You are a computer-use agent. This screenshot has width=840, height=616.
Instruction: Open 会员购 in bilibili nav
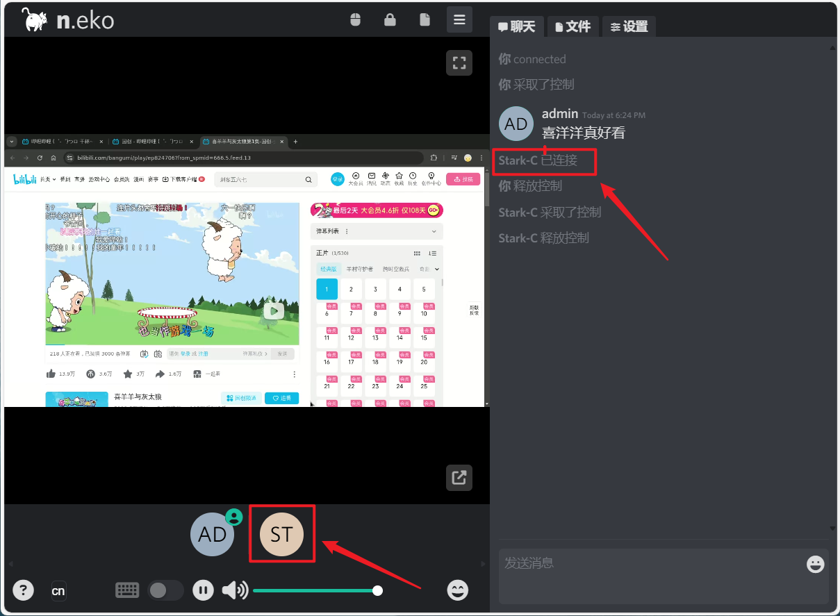point(122,179)
